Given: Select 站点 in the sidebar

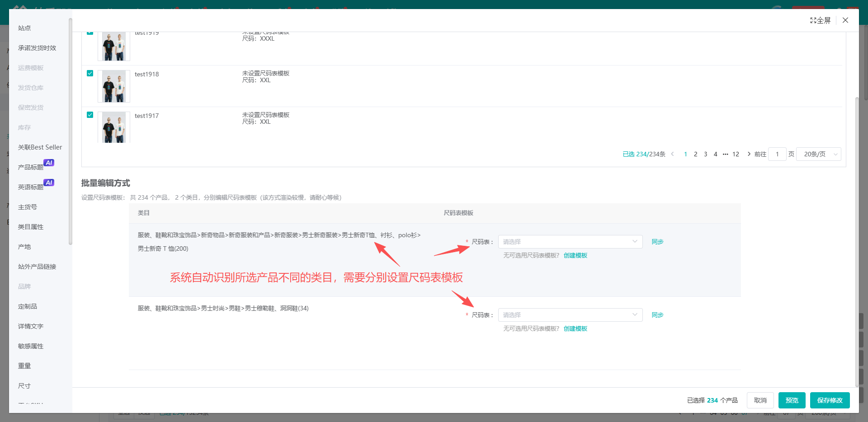Looking at the screenshot, I should [x=24, y=28].
